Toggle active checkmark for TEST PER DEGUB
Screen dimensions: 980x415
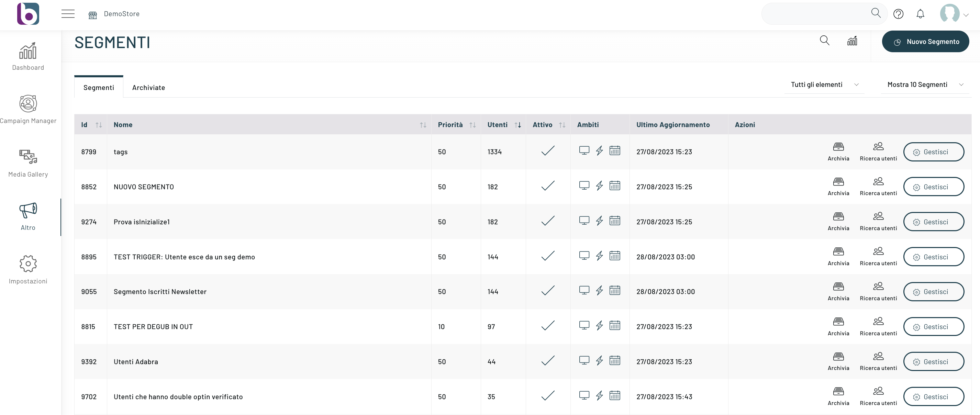click(548, 326)
